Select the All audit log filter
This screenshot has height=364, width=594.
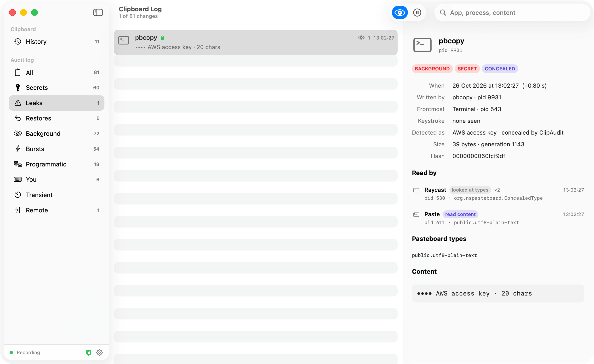pos(57,73)
